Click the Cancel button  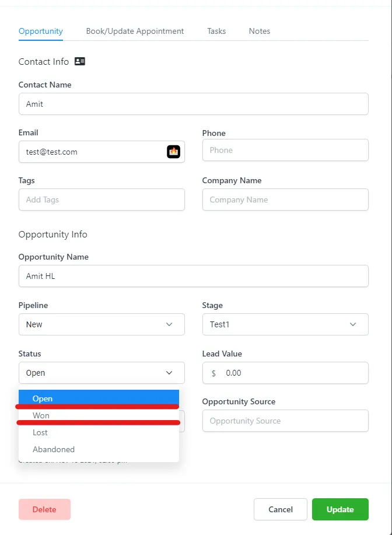point(281,509)
